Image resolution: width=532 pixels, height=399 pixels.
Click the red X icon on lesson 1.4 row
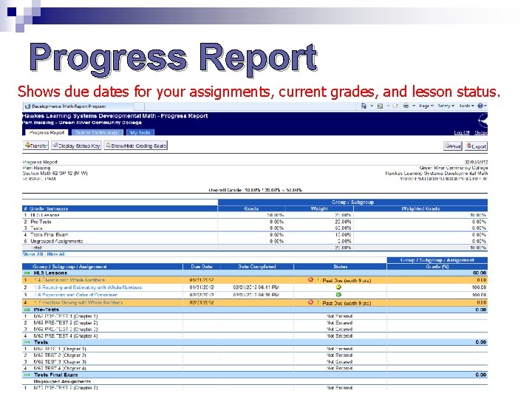[x=310, y=280]
